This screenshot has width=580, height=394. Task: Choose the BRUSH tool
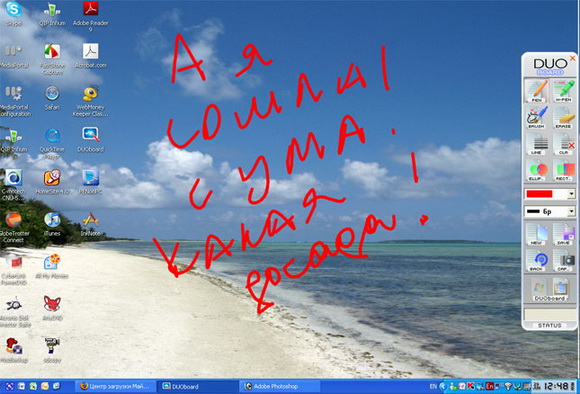click(536, 117)
